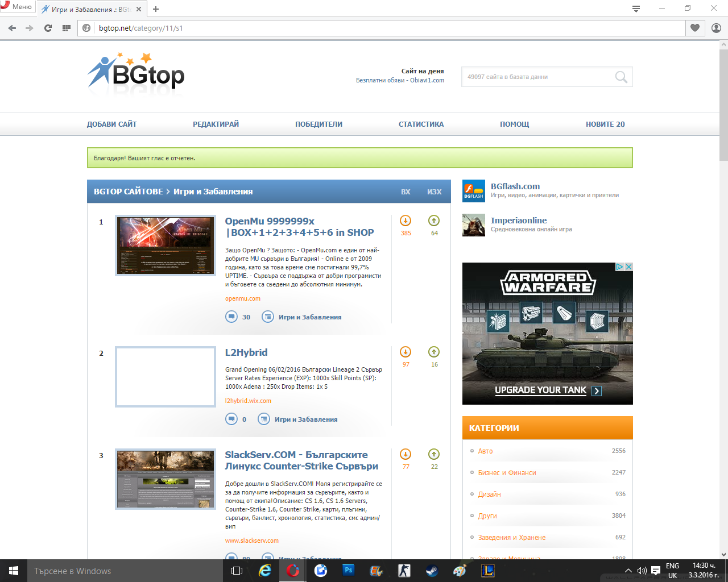This screenshot has height=582, width=728.
Task: Open the AdChoices icon on the ad
Action: tap(621, 267)
